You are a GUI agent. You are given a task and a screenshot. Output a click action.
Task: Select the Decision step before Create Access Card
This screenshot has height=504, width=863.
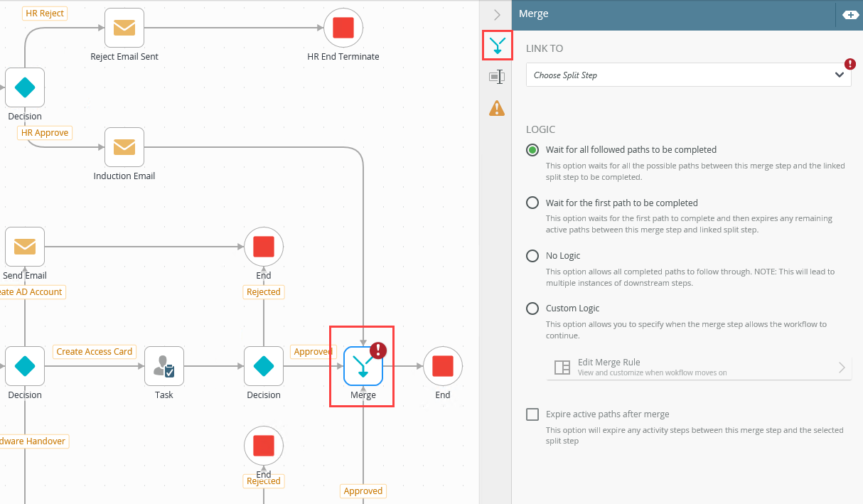[x=25, y=366]
